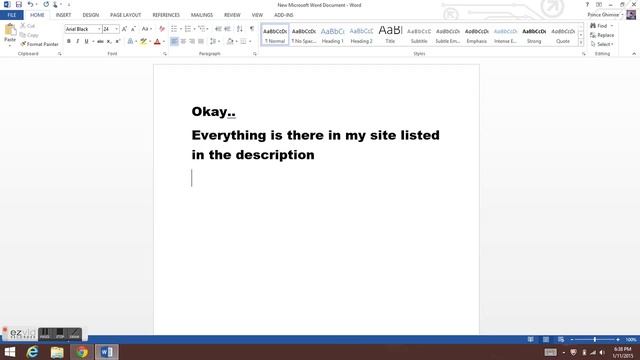Image resolution: width=640 pixels, height=360 pixels.
Task: Switch to Print Layout view
Action: click(x=546, y=340)
